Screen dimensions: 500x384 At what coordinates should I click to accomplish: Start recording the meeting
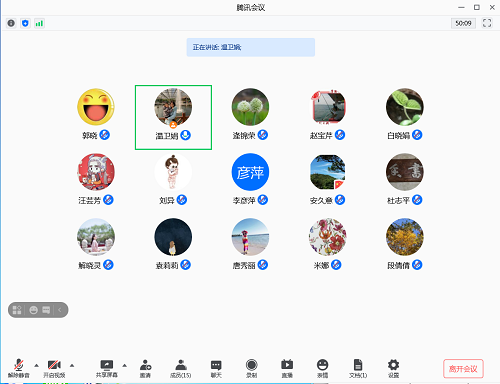(x=251, y=368)
